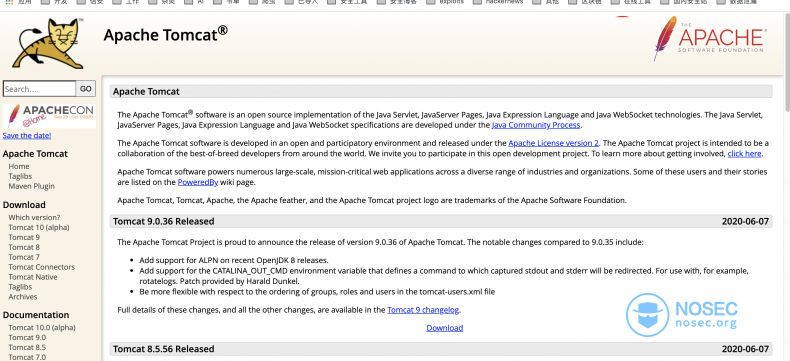
Task: Follow the 'click here' getting involved link
Action: click(x=745, y=154)
